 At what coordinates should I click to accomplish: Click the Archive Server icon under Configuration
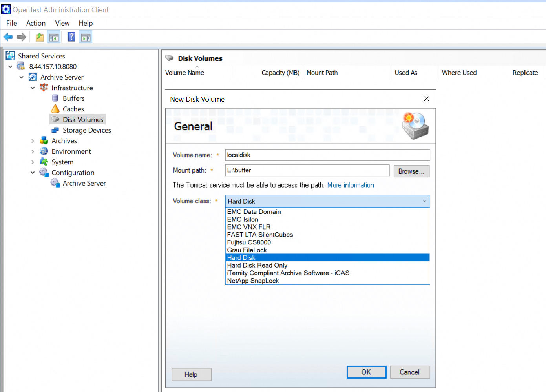click(55, 183)
